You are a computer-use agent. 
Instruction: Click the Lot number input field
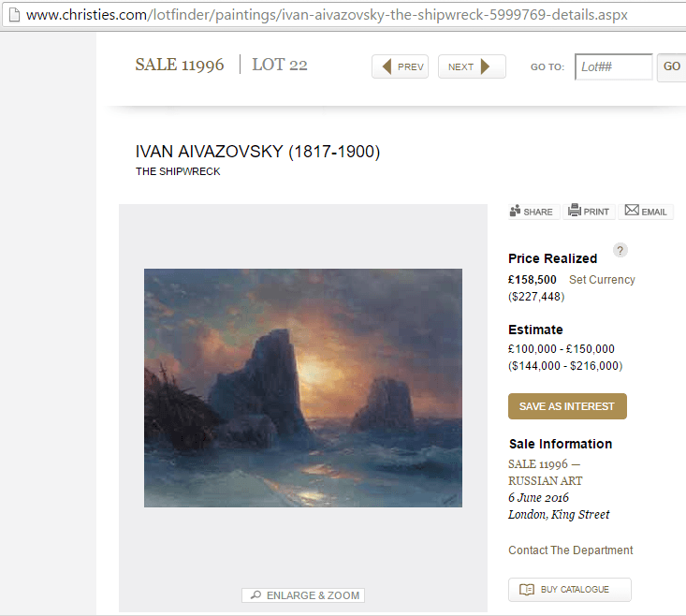[x=613, y=66]
